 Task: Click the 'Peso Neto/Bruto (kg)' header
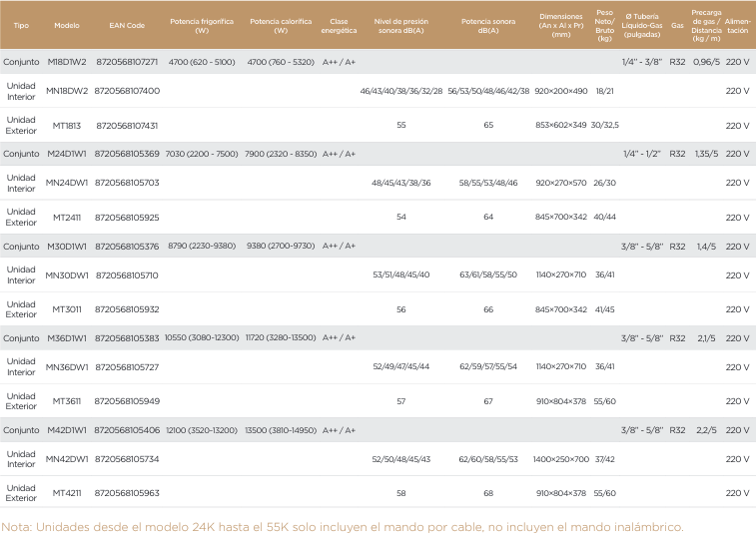tap(604, 26)
